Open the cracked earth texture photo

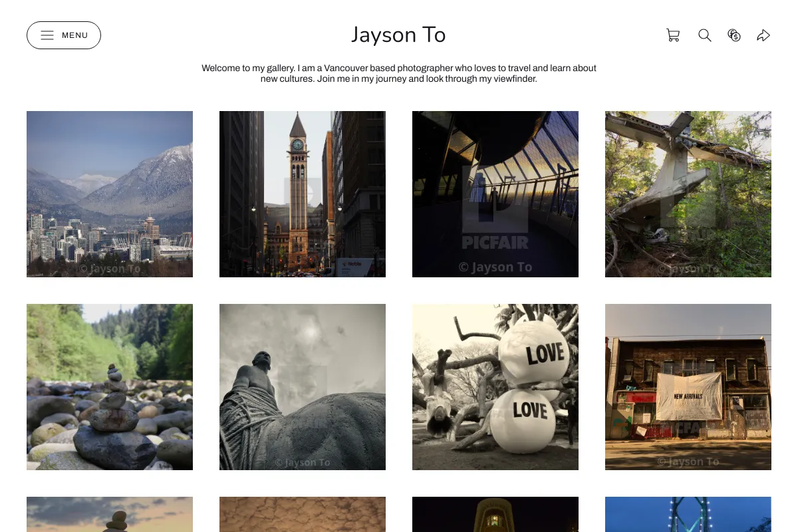click(x=303, y=514)
